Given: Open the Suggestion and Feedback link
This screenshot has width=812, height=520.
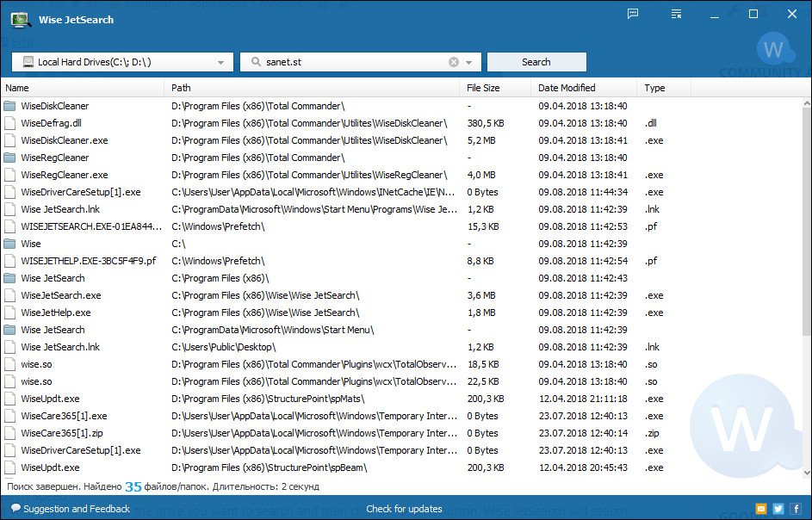Looking at the screenshot, I should click(77, 509).
